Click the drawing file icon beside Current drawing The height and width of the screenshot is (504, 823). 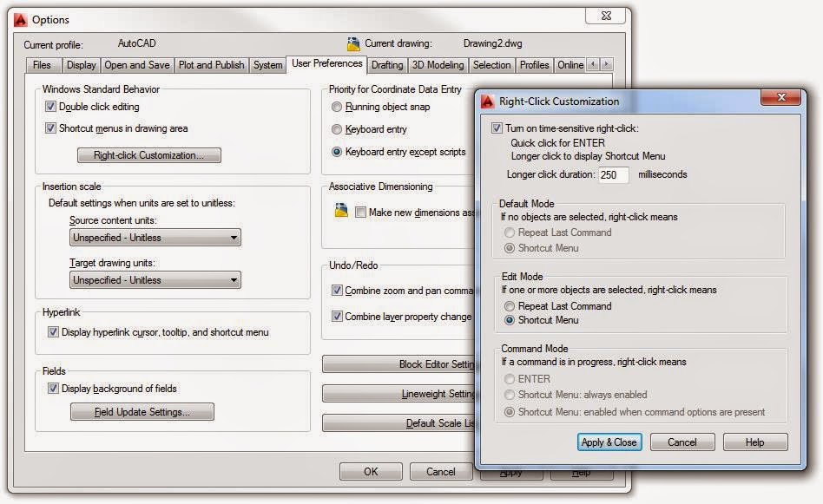pyautogui.click(x=353, y=44)
